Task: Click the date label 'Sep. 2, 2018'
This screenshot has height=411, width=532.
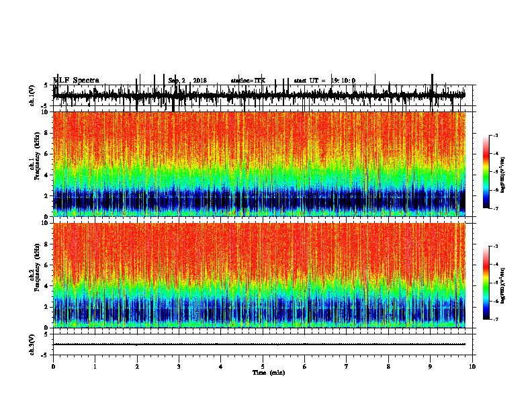Action: coord(187,81)
